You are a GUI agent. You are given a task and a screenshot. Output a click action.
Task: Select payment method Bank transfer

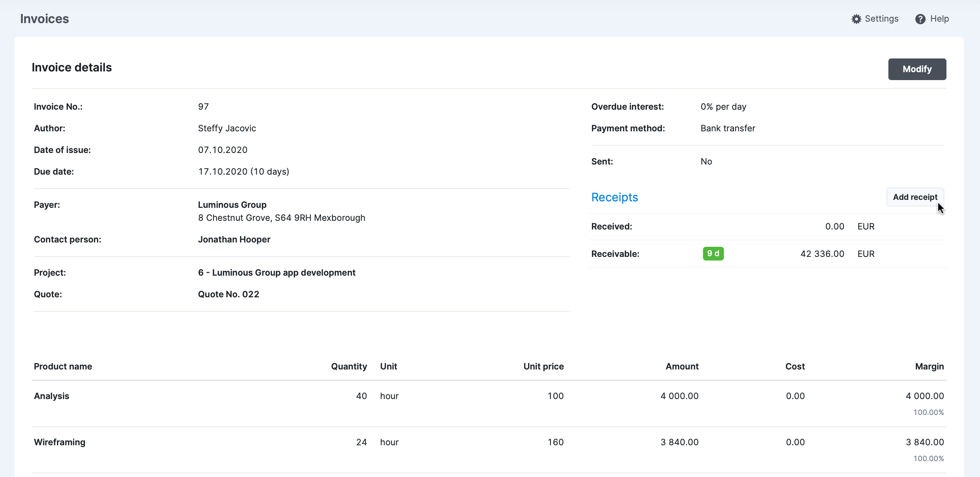tap(728, 128)
